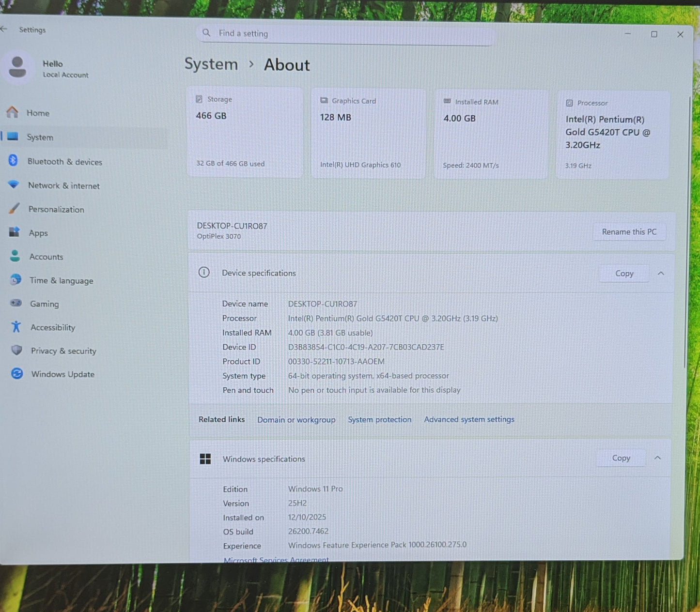This screenshot has height=612, width=700.
Task: Open the Domain or workgroup link
Action: pos(296,420)
